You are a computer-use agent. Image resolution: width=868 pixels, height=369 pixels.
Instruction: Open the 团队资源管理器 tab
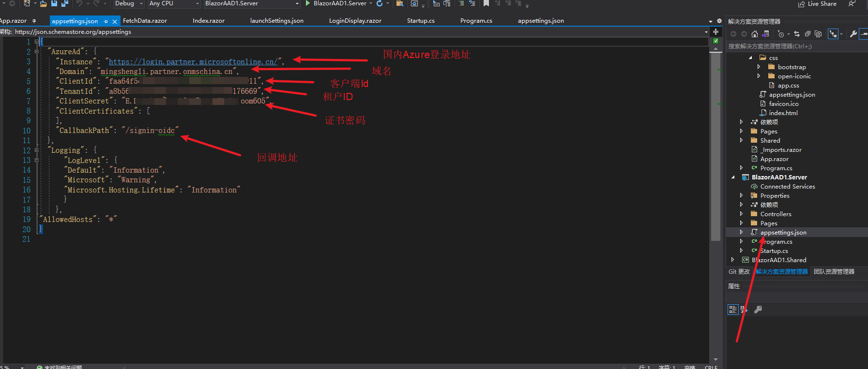coord(834,272)
